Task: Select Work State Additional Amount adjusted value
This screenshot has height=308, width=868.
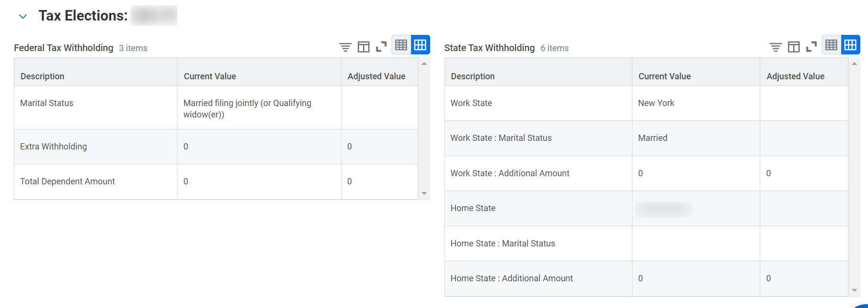Action: pyautogui.click(x=804, y=173)
